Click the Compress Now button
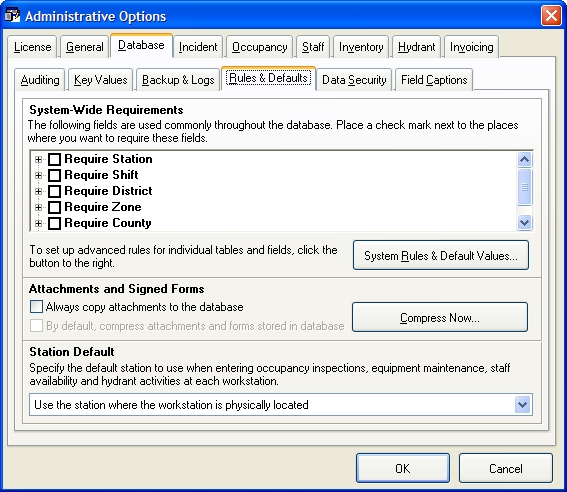The height and width of the screenshot is (492, 567). pos(440,317)
